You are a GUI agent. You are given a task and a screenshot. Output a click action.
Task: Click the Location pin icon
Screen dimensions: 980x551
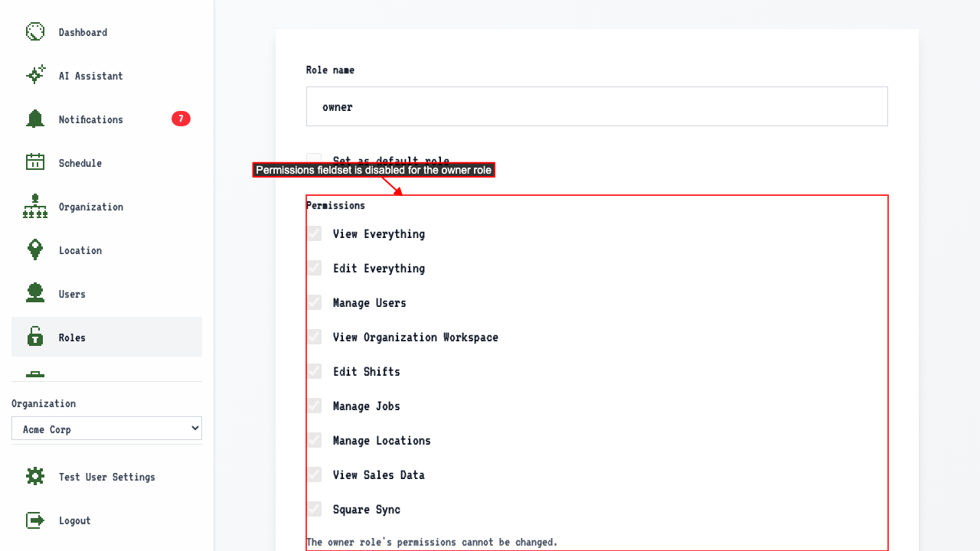point(35,250)
